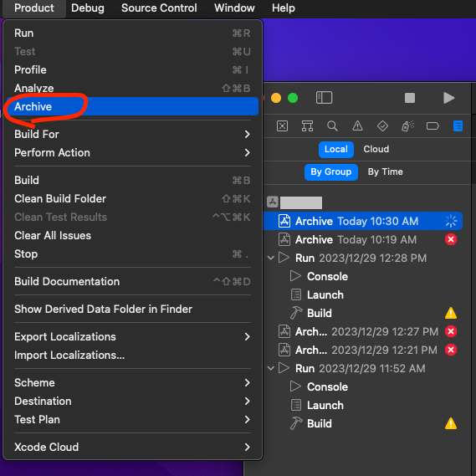Select Archive Today 10:30 AM report

363,221
